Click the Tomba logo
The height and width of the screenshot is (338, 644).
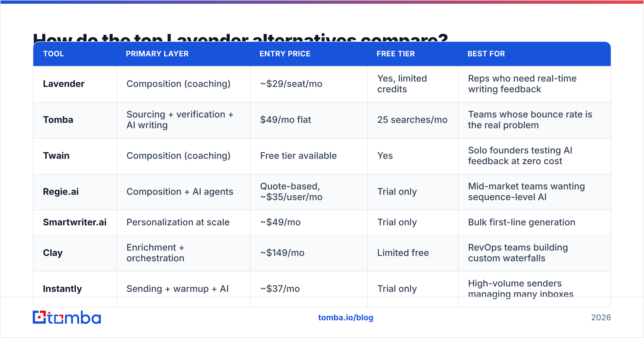67,317
